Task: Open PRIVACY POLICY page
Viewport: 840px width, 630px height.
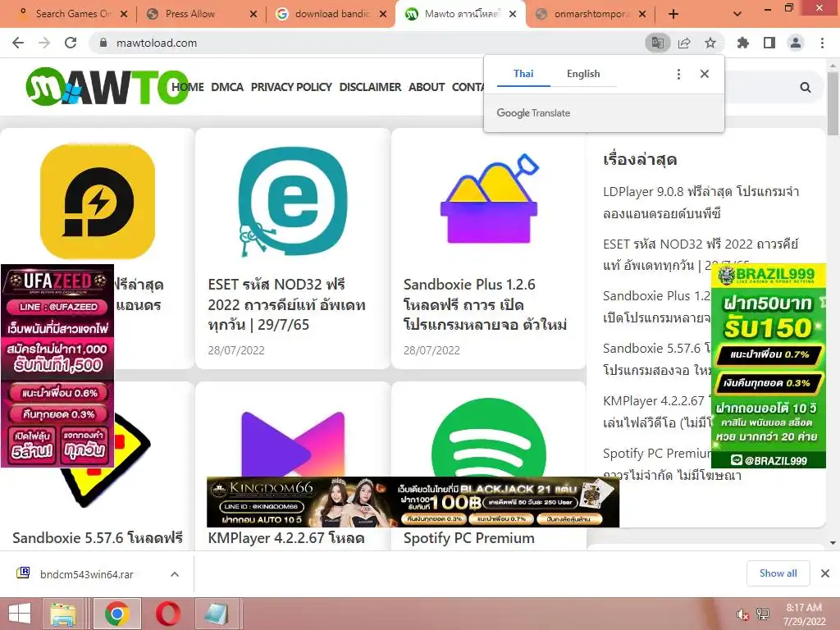Action: click(x=291, y=87)
